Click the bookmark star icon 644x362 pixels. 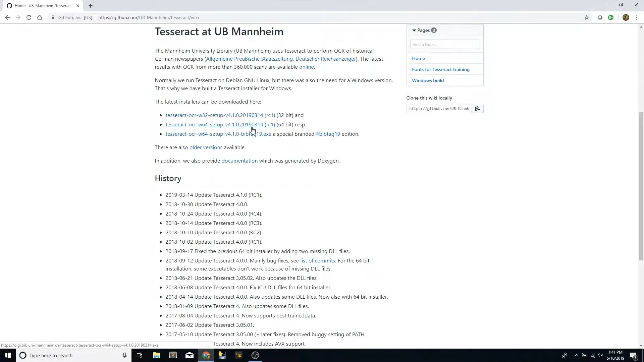coord(587,18)
